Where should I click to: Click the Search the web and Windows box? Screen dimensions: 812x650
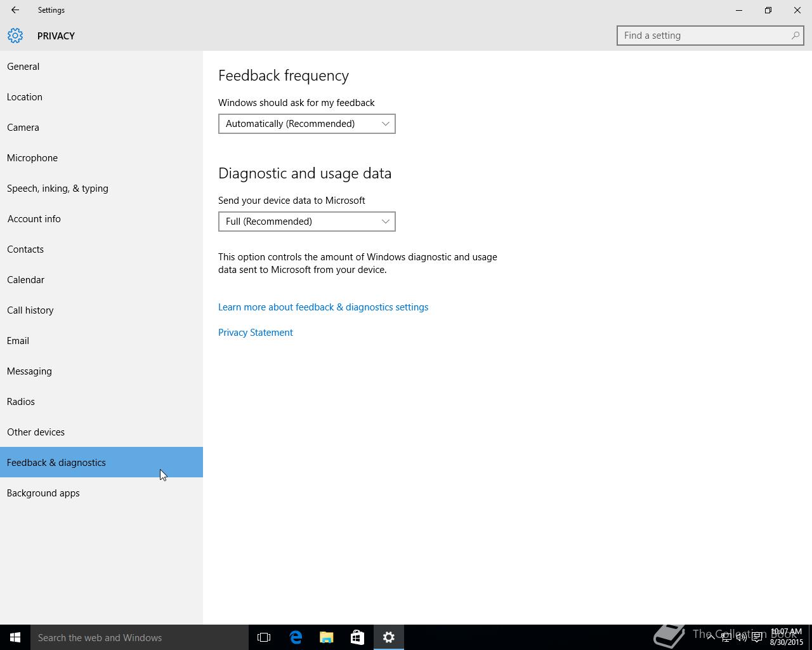[x=140, y=637]
